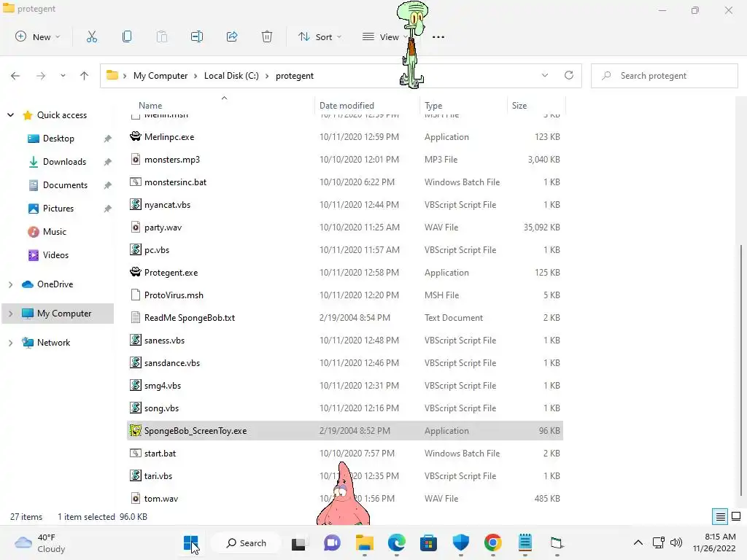Launch Google Chrome from taskbar
Image resolution: width=747 pixels, height=560 pixels.
[x=492, y=542]
